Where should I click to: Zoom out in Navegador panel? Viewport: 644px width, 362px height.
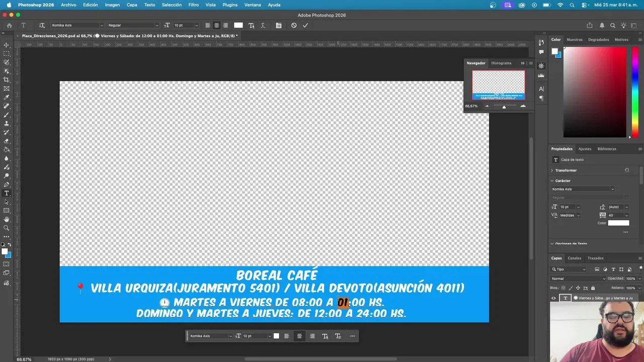tap(487, 106)
